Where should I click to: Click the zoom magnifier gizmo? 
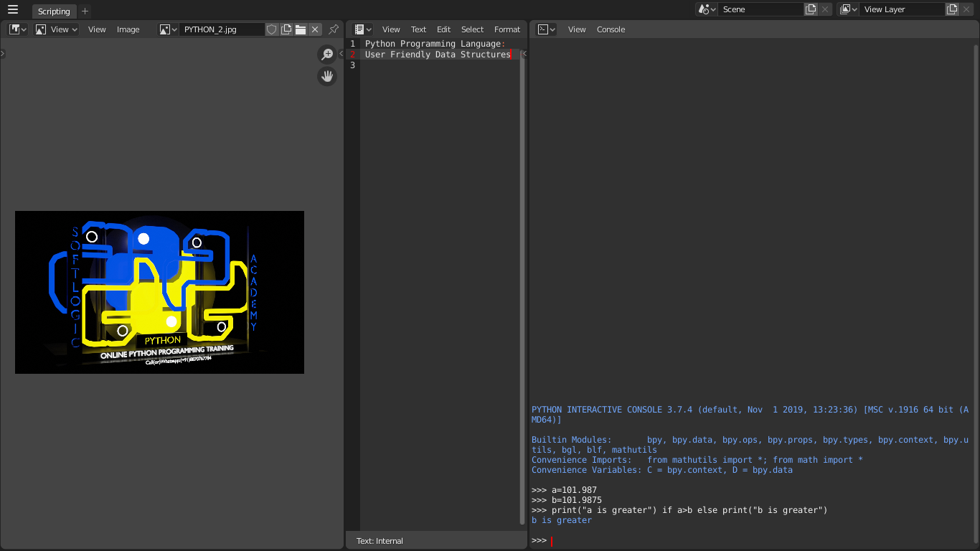coord(327,55)
